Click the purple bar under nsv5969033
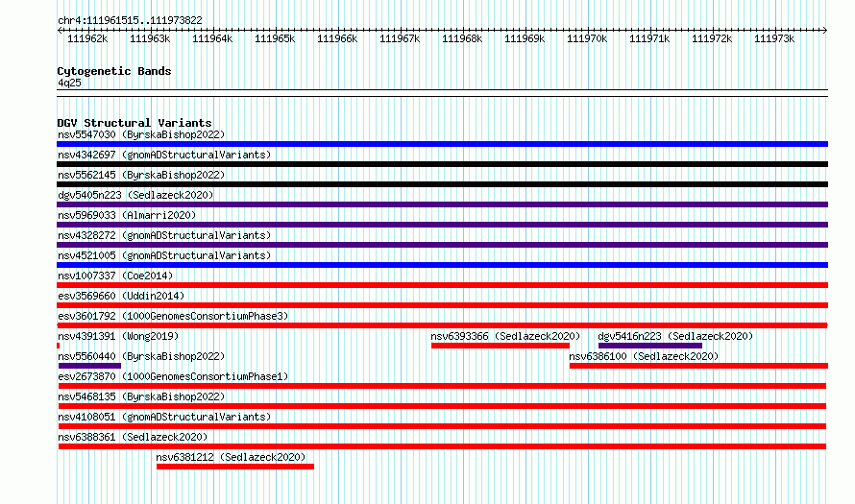The width and height of the screenshot is (855, 504). tap(442, 225)
